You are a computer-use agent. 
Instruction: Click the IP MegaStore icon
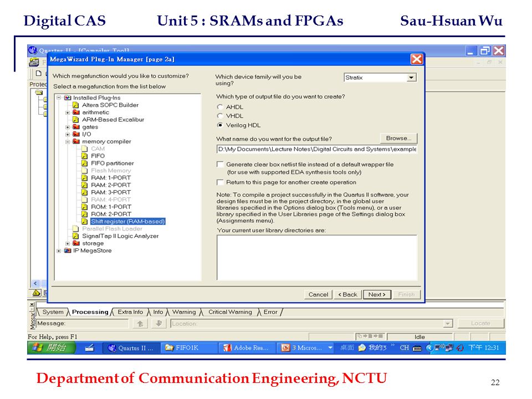[68, 250]
